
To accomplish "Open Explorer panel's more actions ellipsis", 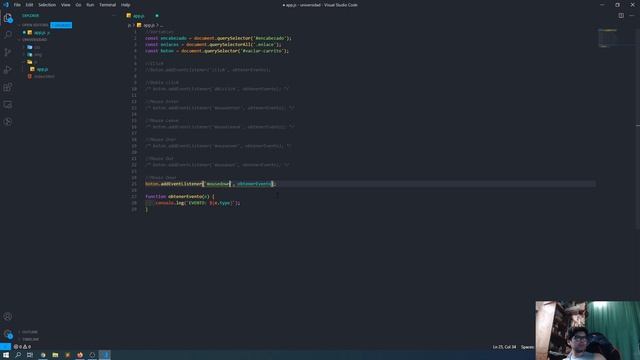I will pyautogui.click(x=114, y=16).
